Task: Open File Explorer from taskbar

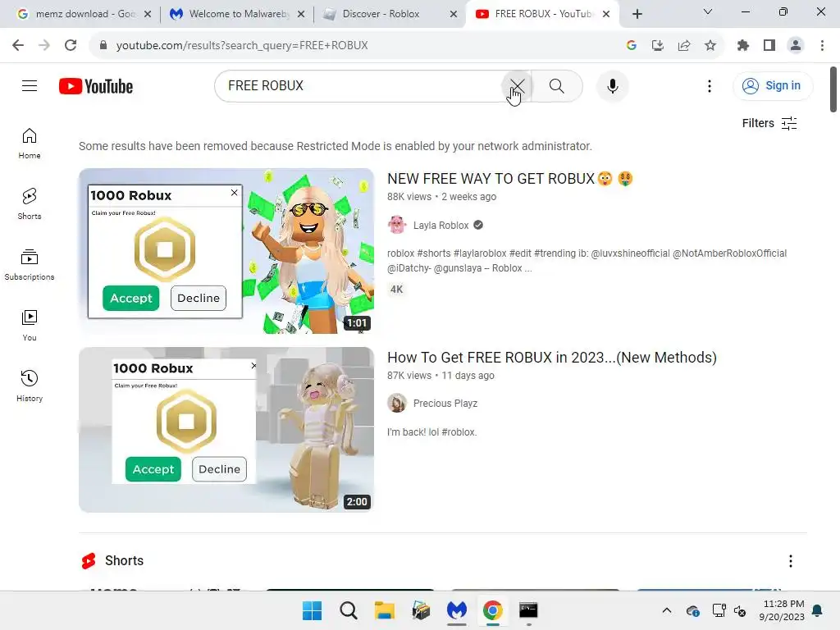Action: [x=385, y=610]
